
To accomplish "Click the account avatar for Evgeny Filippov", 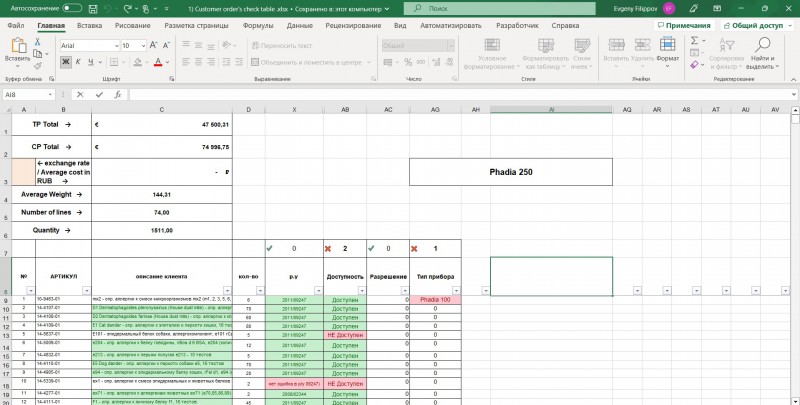I will (x=668, y=9).
